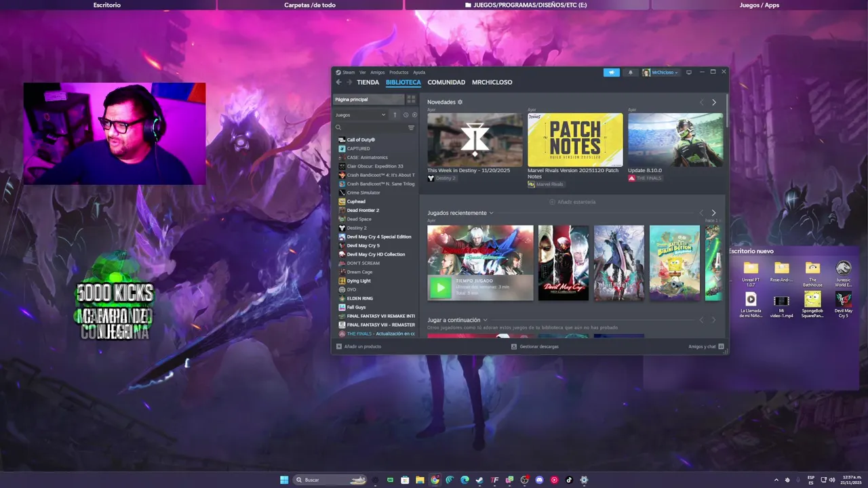The width and height of the screenshot is (868, 488).
Task: Toggle library sort direction arrow
Action: (x=395, y=115)
